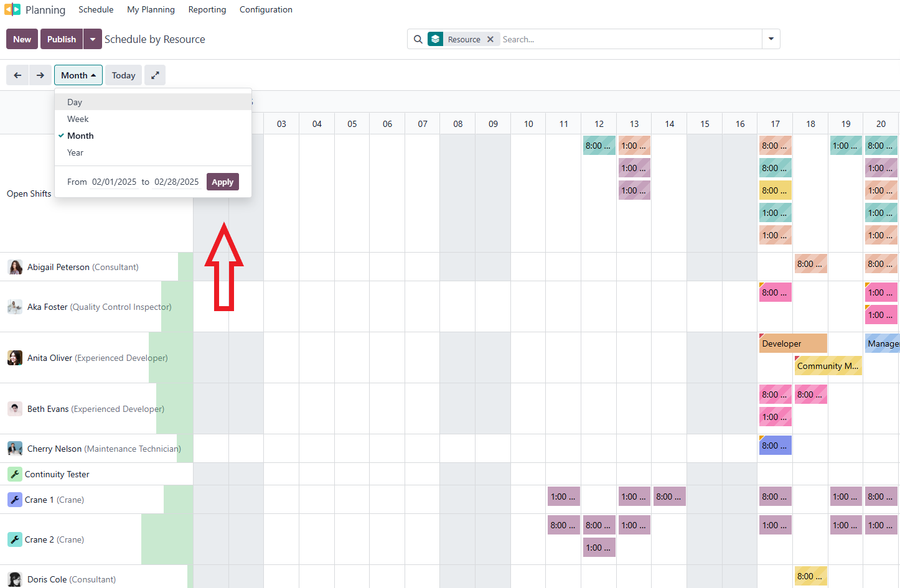This screenshot has width=900, height=588.
Task: Click the Publish button
Action: tap(62, 39)
